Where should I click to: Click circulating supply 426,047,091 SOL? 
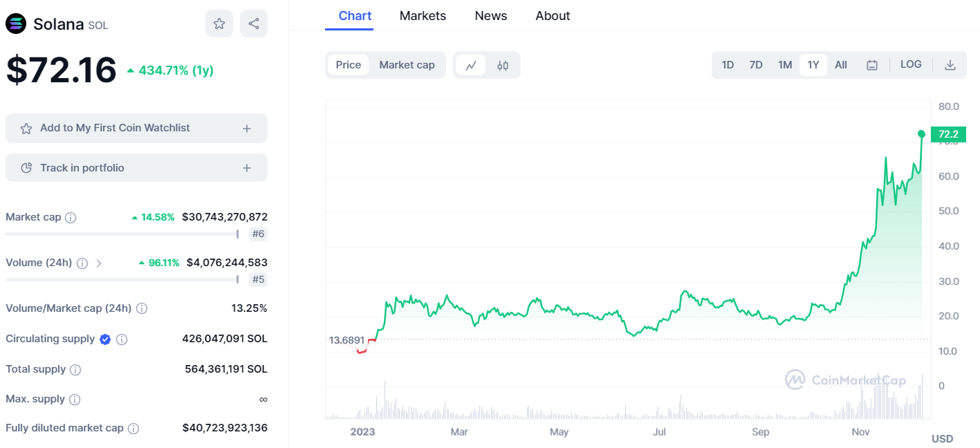click(x=224, y=339)
